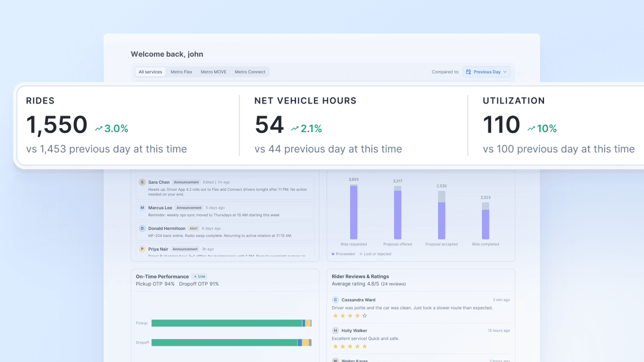Click the '15 hours ago' timestamp on Holly's review
The width and height of the screenshot is (644, 362).
499,330
